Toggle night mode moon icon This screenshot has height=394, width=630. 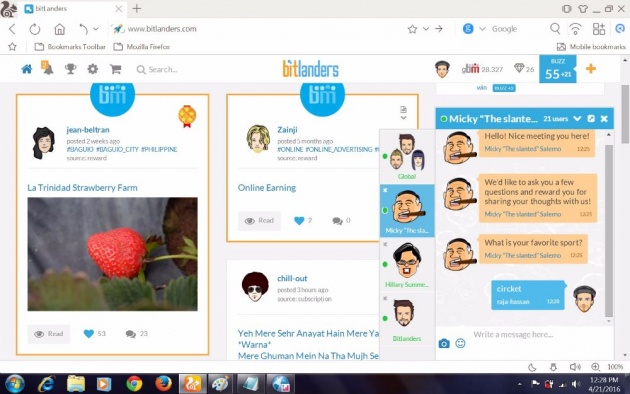532,367
